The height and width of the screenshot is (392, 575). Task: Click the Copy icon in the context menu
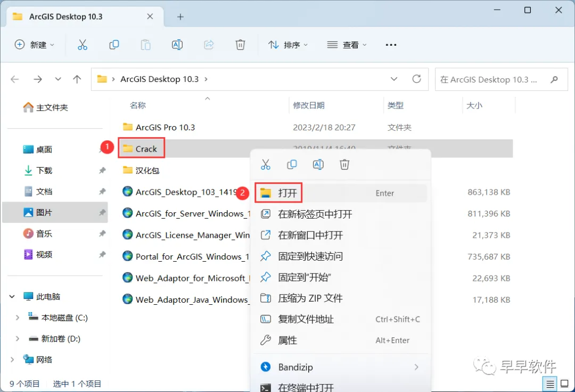(292, 165)
